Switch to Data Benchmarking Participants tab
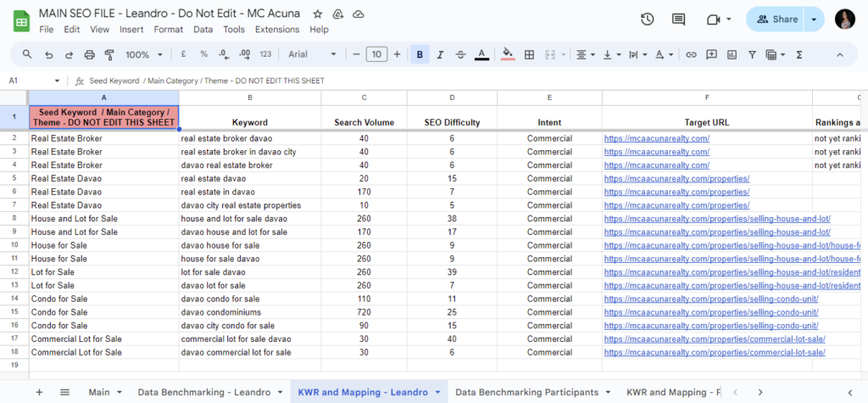This screenshot has height=403, width=868. click(x=534, y=392)
